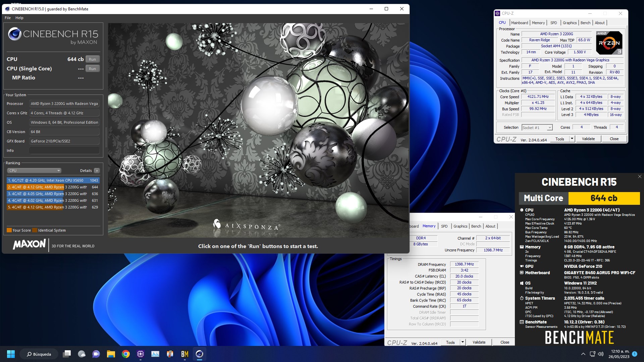Image resolution: width=644 pixels, height=362 pixels.
Task: Click the rendered spheres preview image
Action: [258, 130]
